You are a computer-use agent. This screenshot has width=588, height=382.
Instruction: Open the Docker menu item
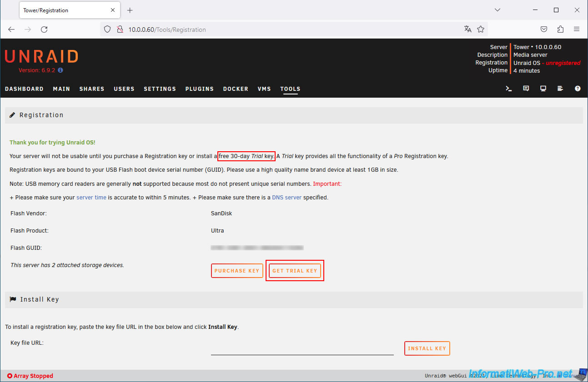click(x=236, y=89)
